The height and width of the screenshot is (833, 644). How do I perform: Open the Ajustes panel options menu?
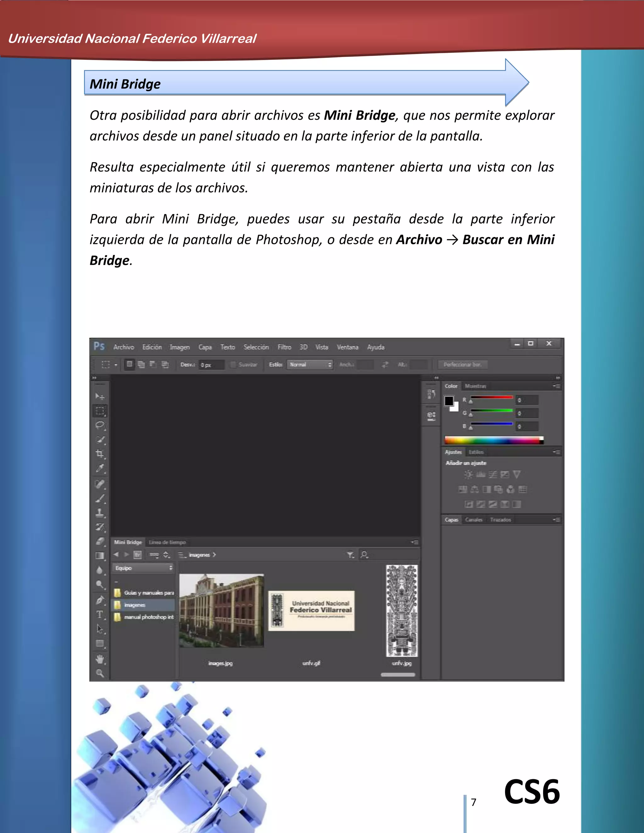pos(557,452)
